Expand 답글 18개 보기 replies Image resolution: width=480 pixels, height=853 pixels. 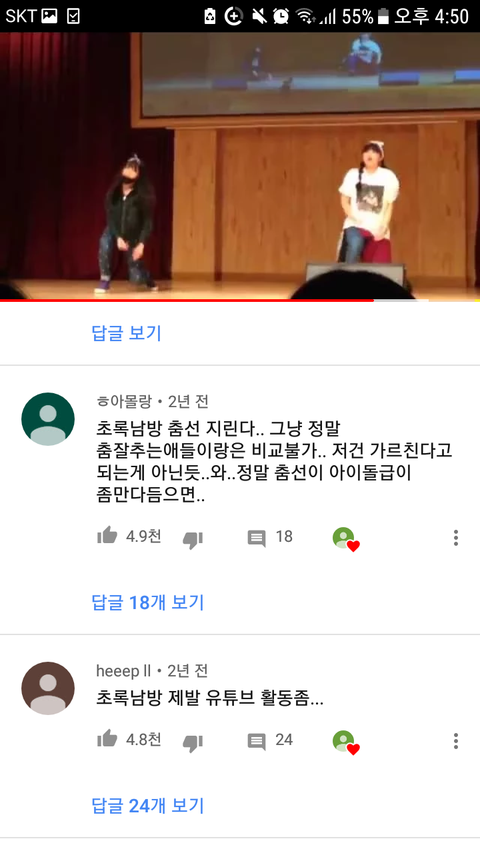[x=148, y=602]
